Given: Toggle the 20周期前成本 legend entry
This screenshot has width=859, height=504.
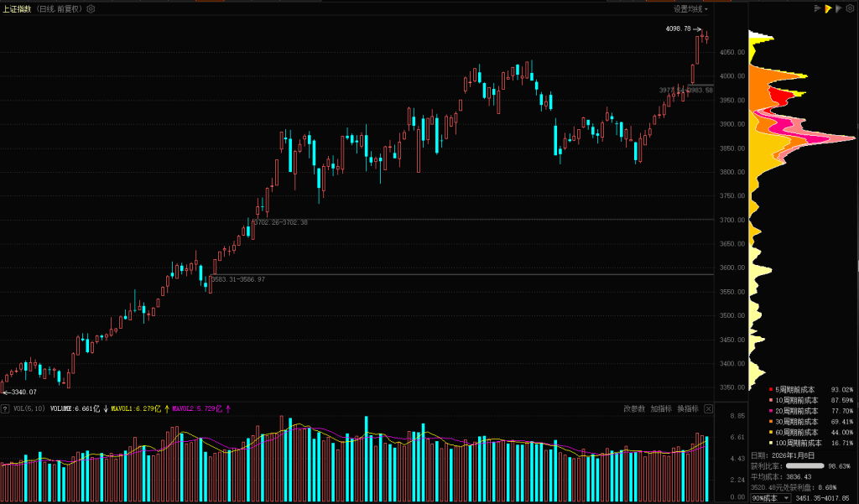Looking at the screenshot, I should coord(797,411).
